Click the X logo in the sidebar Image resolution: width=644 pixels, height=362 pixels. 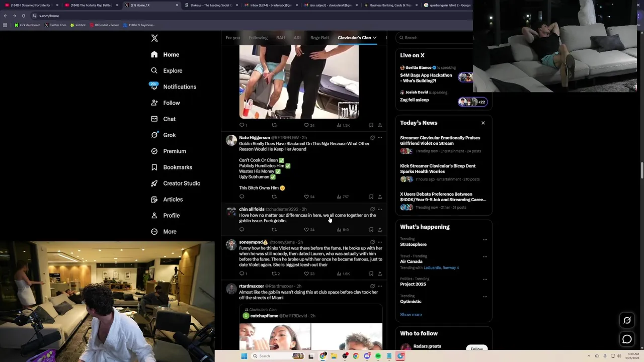154,38
